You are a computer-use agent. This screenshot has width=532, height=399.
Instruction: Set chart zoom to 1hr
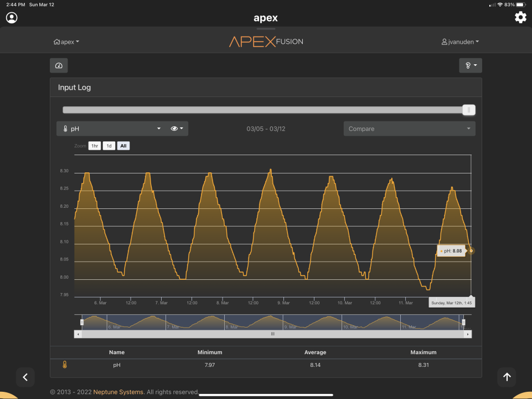pyautogui.click(x=95, y=146)
